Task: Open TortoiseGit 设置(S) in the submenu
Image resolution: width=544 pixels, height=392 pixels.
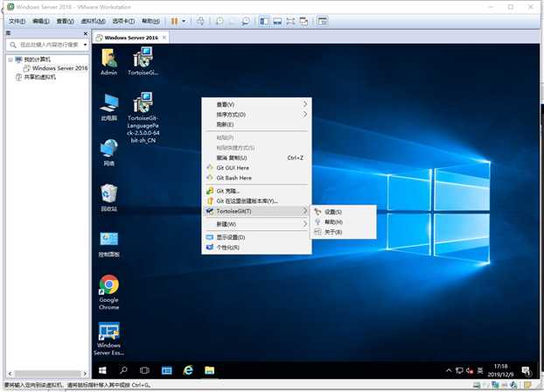Action: click(343, 212)
